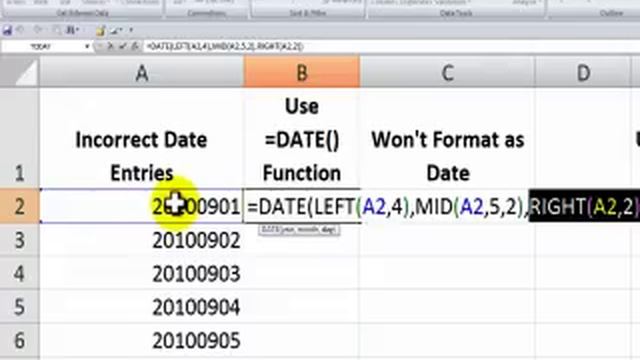The image size is (640, 360).
Task: Select column D header
Action: click(x=583, y=73)
